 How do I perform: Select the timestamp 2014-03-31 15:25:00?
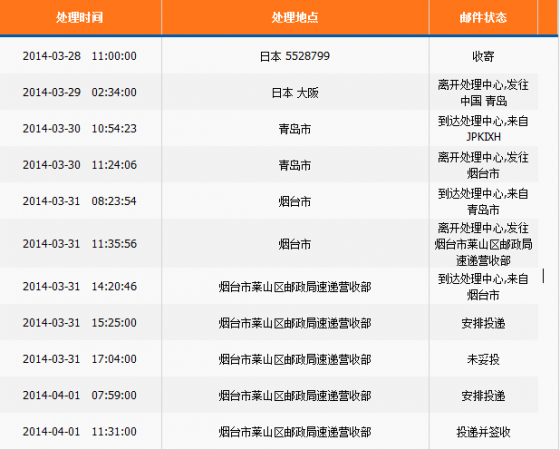coord(80,323)
